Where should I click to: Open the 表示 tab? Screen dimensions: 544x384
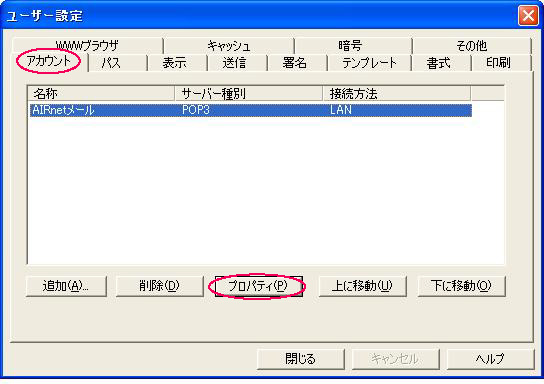pyautogui.click(x=178, y=63)
